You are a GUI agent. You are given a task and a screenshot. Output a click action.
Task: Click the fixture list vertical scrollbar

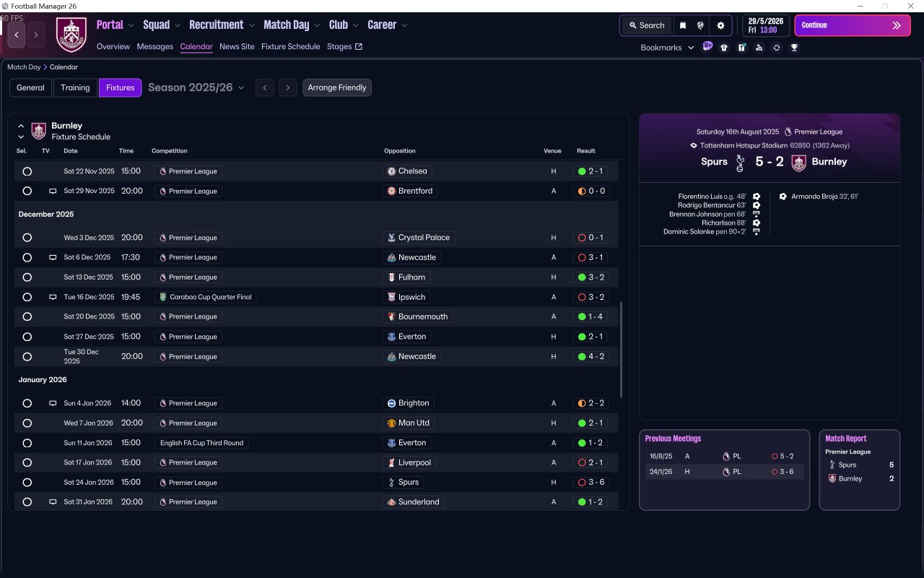(621, 350)
